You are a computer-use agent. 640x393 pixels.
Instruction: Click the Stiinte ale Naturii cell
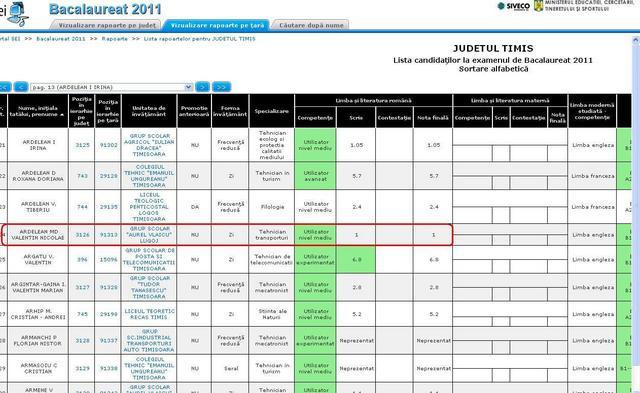(x=272, y=314)
